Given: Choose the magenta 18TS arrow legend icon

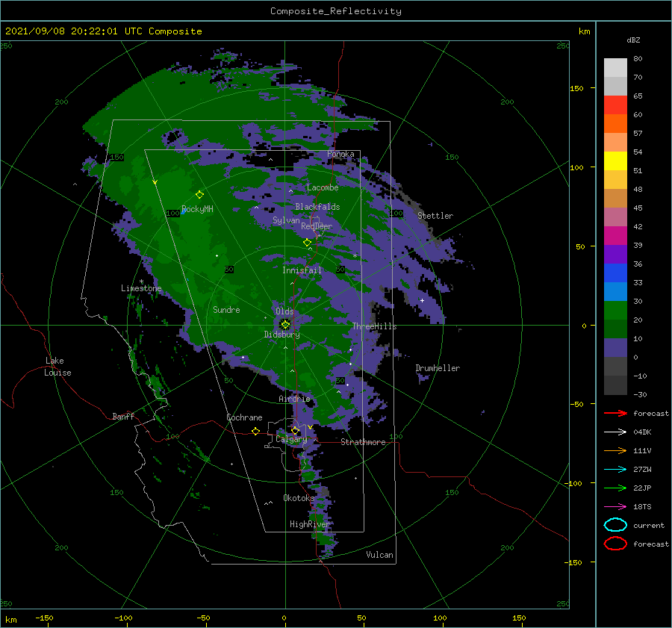Looking at the screenshot, I should coord(615,507).
